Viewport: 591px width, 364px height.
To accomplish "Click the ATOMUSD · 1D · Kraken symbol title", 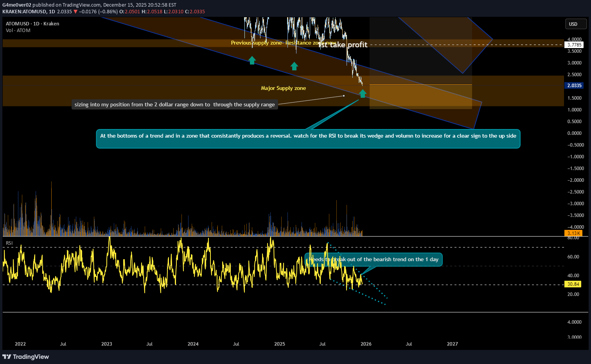I will click(32, 23).
